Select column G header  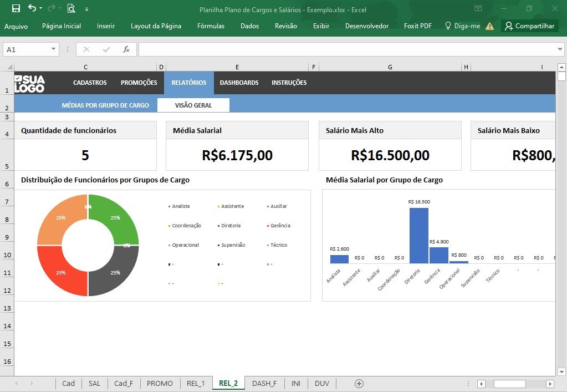[x=390, y=67]
